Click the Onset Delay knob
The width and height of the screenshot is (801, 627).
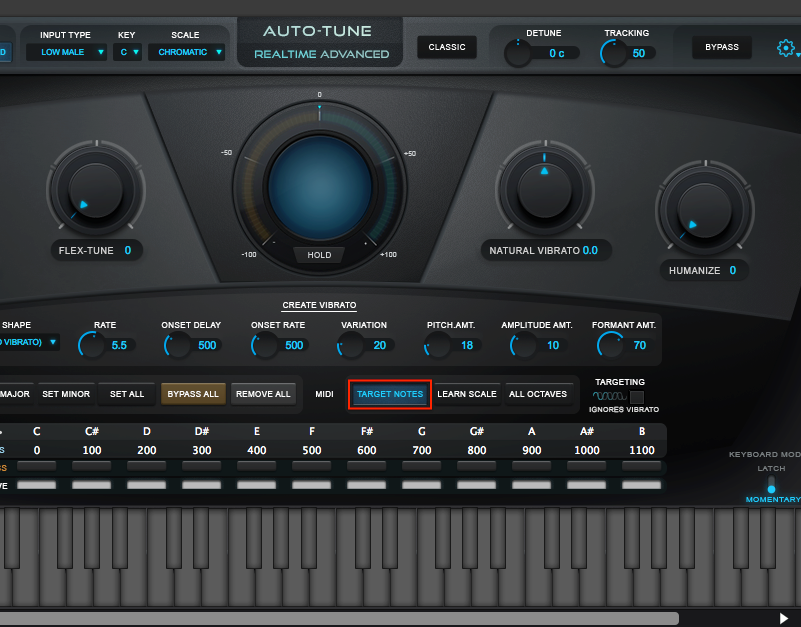pyautogui.click(x=178, y=345)
